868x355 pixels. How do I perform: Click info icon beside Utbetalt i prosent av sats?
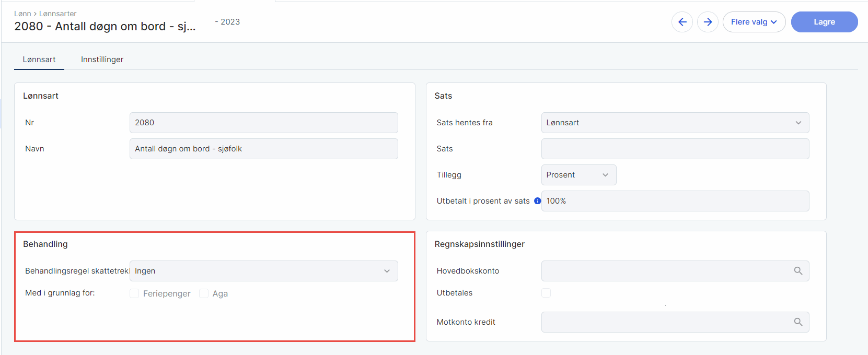point(537,201)
